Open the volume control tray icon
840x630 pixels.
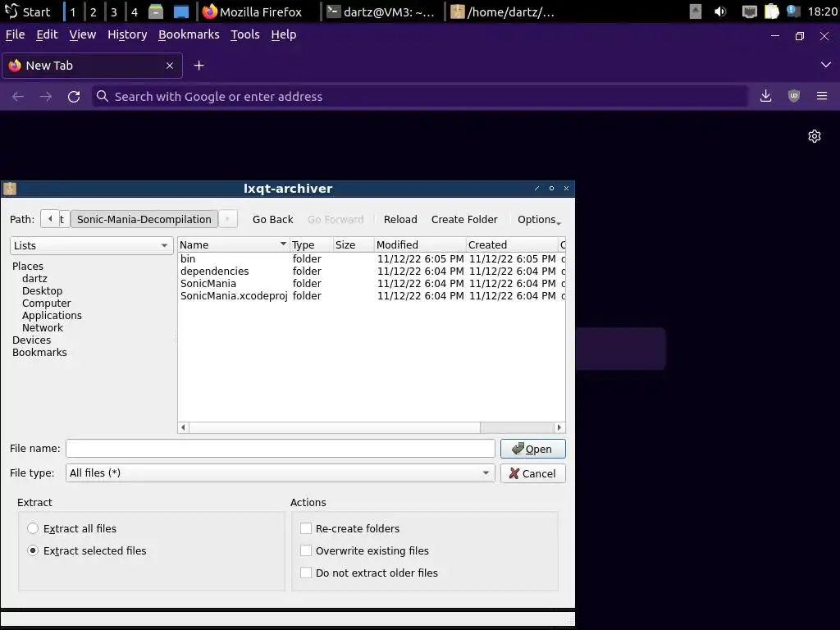coord(720,11)
